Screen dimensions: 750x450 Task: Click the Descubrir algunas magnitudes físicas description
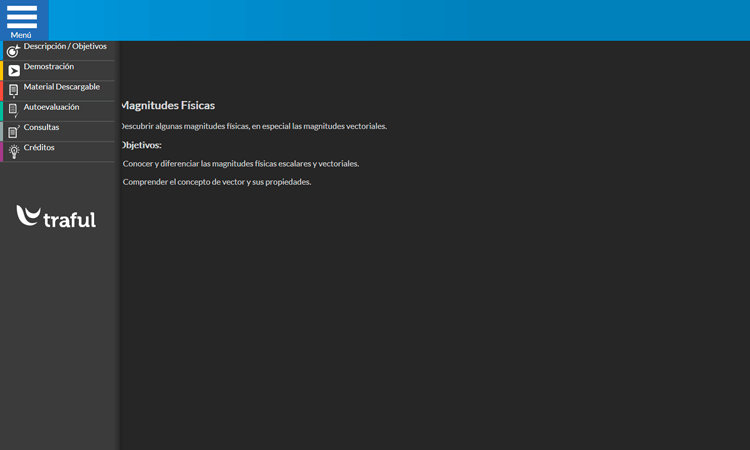(x=253, y=126)
